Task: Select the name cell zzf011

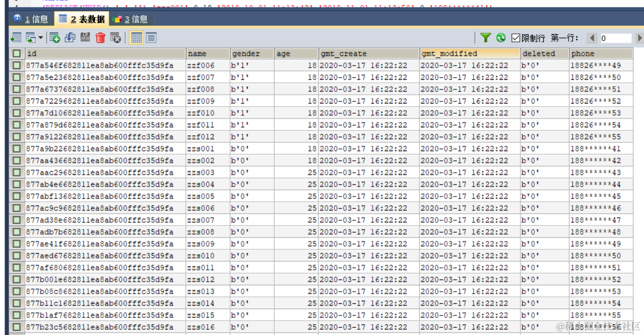Action: coord(208,125)
